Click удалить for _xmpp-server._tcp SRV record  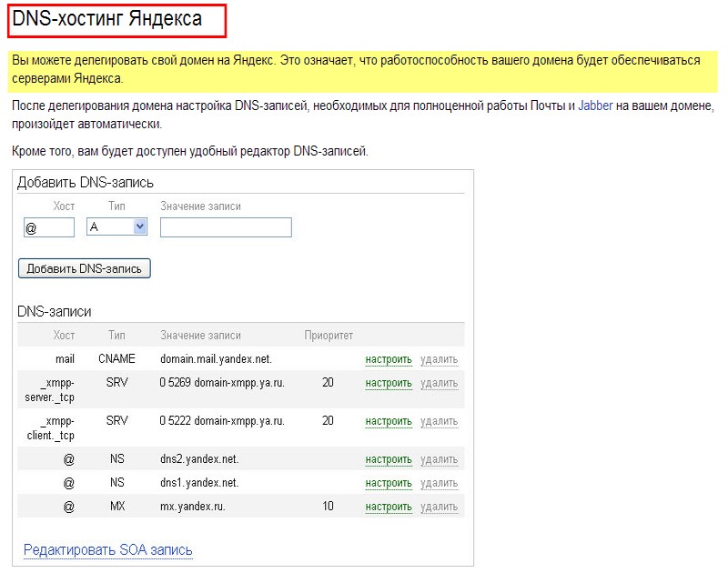[440, 384]
